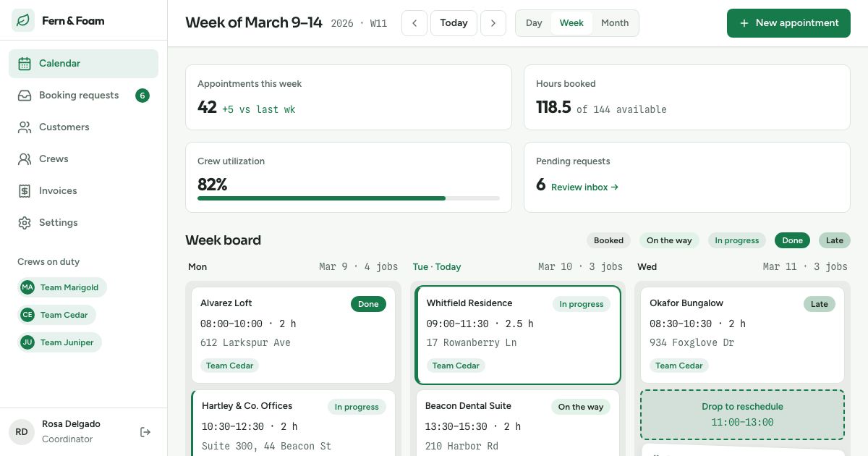
Task: Click the Week of March 9–14 heading
Action: tap(254, 22)
